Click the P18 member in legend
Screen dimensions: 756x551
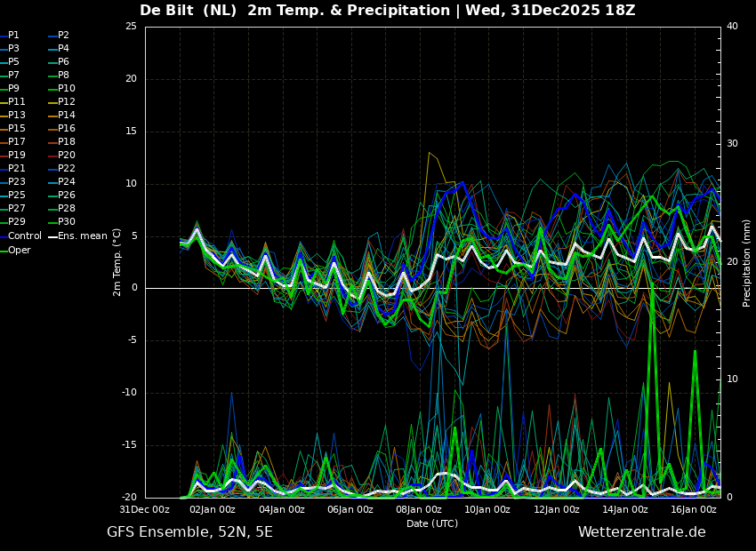click(x=61, y=141)
